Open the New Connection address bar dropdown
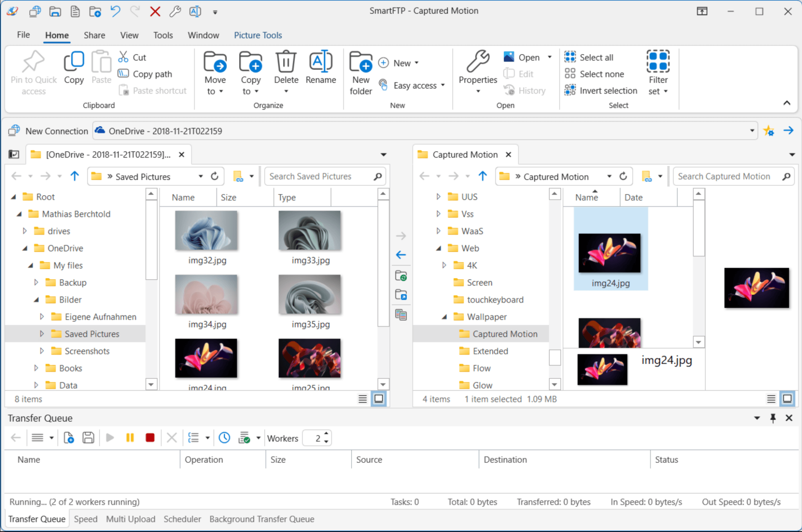 coord(751,131)
